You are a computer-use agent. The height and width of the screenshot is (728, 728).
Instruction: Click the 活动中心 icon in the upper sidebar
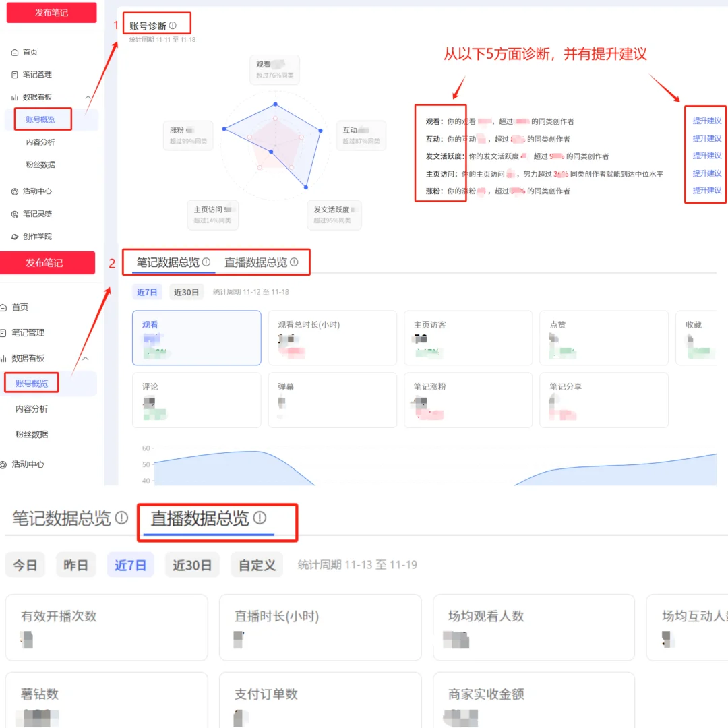point(15,191)
